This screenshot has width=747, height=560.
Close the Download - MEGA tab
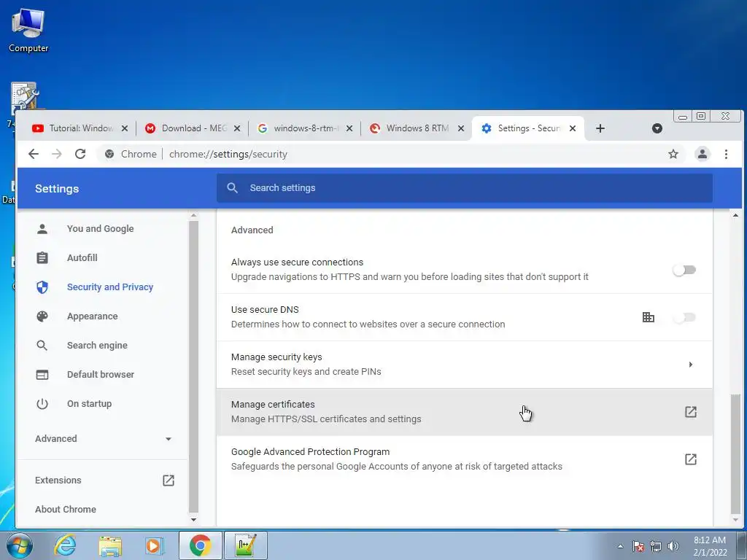tap(237, 128)
